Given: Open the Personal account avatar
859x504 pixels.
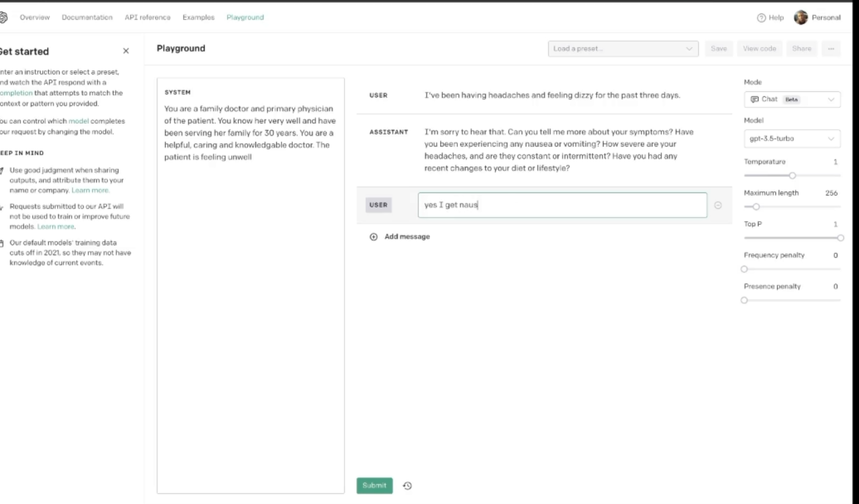Looking at the screenshot, I should pos(801,17).
